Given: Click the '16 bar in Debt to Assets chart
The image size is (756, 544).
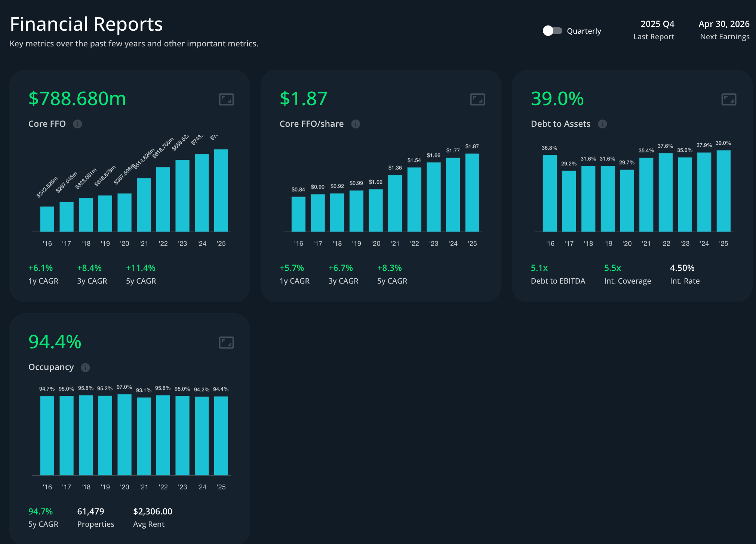Looking at the screenshot, I should (x=550, y=193).
